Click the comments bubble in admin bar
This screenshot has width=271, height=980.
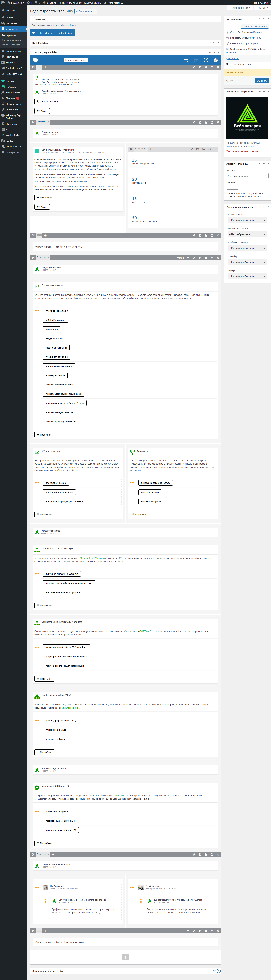(37, 3)
